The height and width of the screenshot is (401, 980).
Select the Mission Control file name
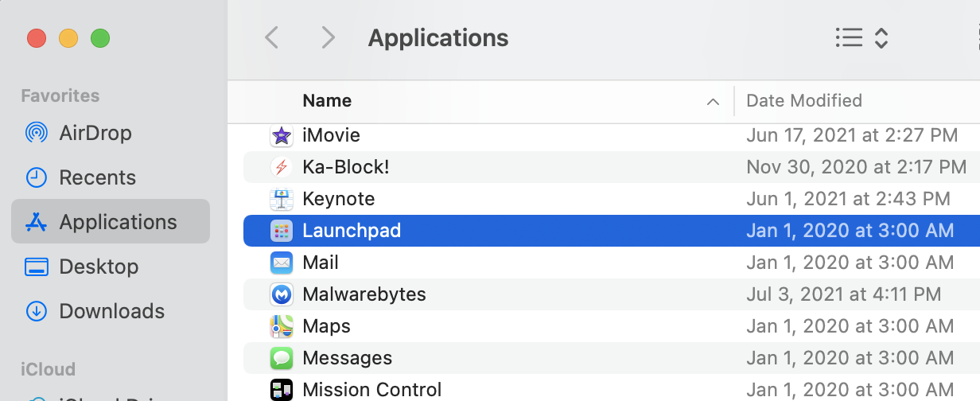tap(371, 390)
